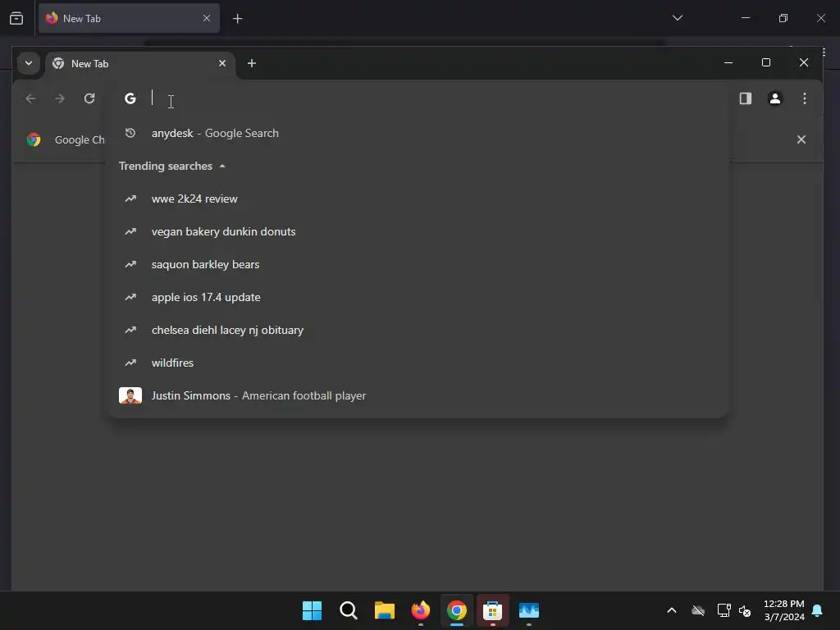This screenshot has width=840, height=630.
Task: Show hidden system tray icons
Action: (671, 610)
